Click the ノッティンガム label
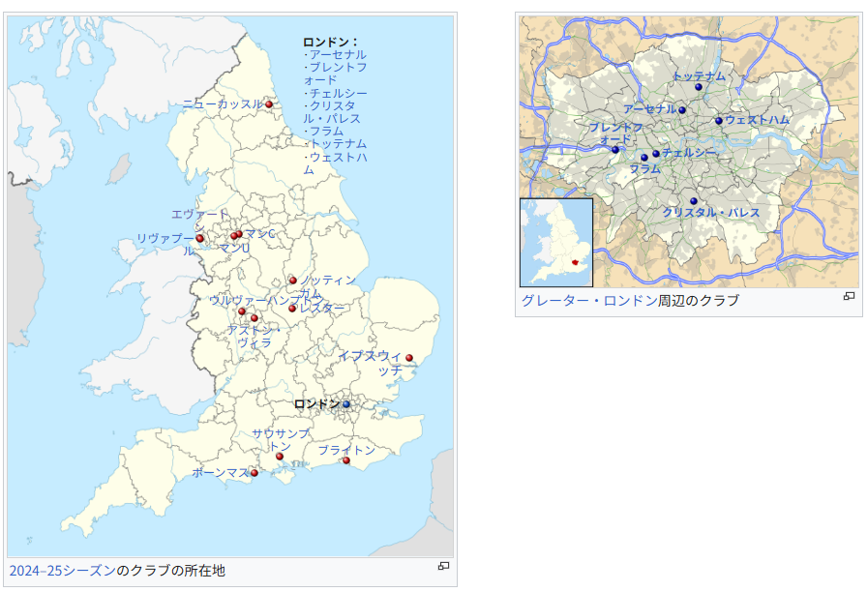The width and height of the screenshot is (868, 592). click(328, 286)
